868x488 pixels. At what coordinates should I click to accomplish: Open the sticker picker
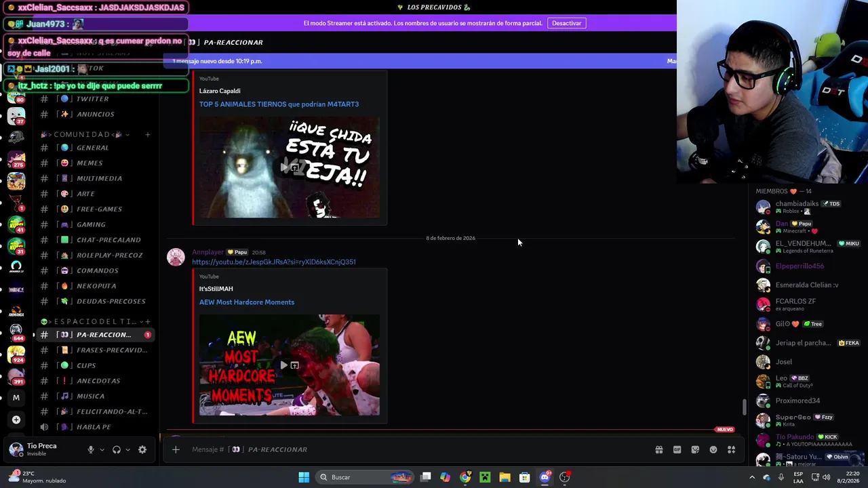tap(695, 449)
